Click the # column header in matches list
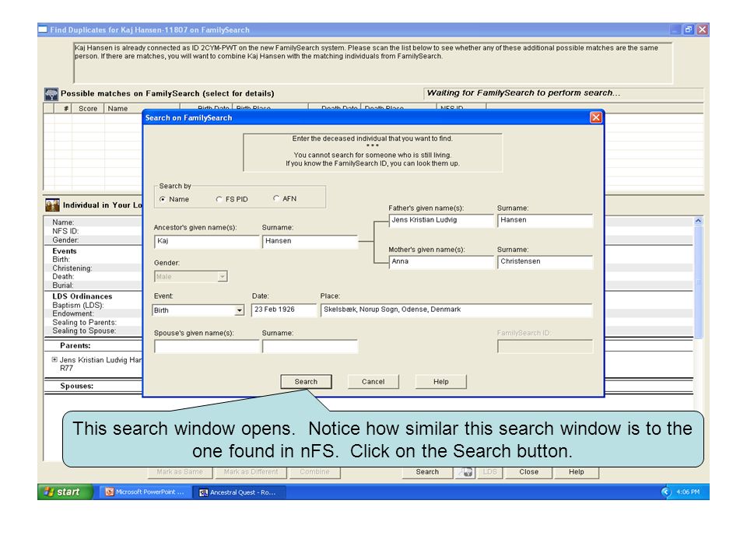747x560 pixels. pyautogui.click(x=63, y=109)
